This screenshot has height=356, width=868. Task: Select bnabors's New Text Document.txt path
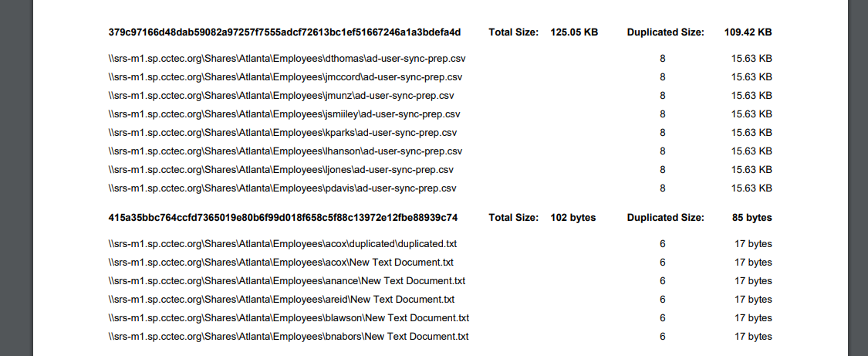coord(289,337)
